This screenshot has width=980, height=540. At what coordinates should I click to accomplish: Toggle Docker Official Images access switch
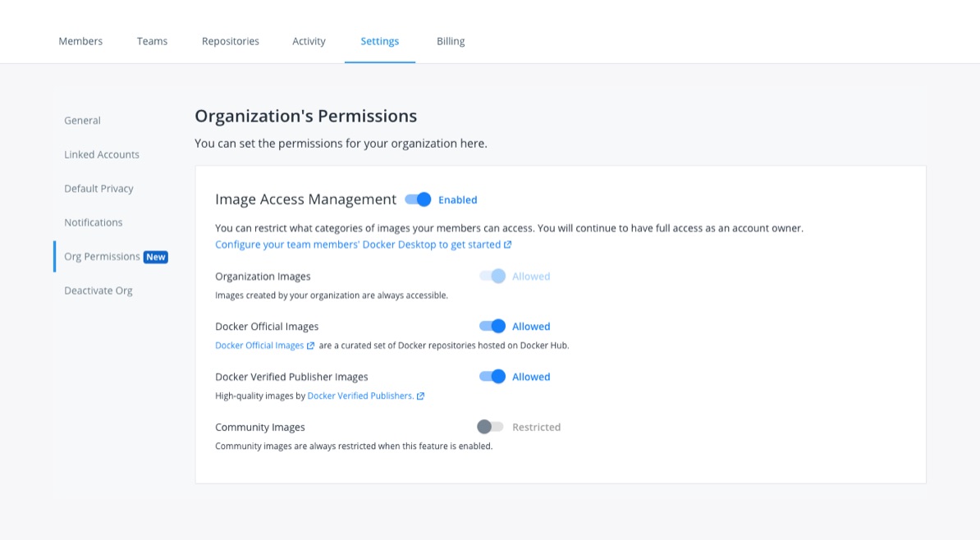[x=492, y=327]
